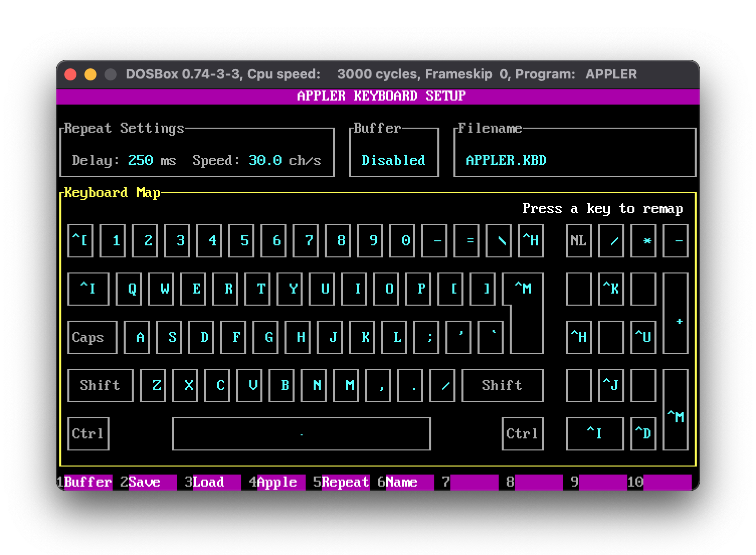This screenshot has height=555, width=756.
Task: Select the number 5 key
Action: pos(241,241)
